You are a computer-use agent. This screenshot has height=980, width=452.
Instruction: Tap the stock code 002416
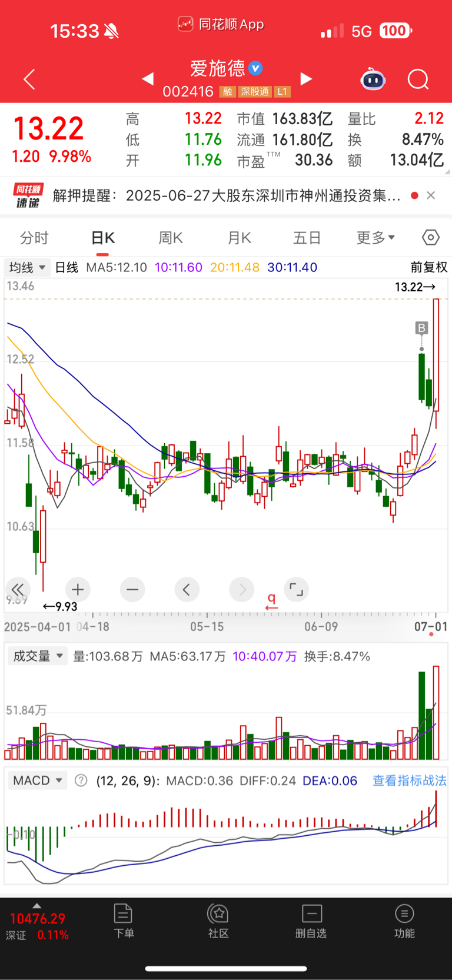point(188,92)
